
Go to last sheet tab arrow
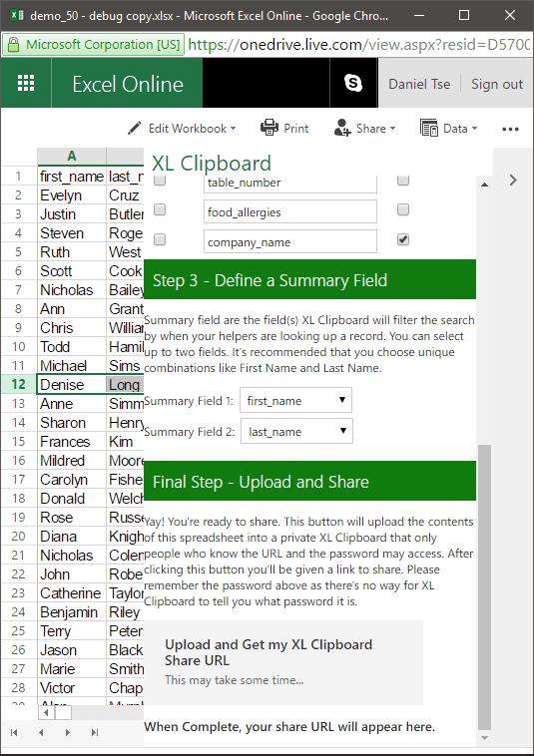pyautogui.click(x=95, y=732)
